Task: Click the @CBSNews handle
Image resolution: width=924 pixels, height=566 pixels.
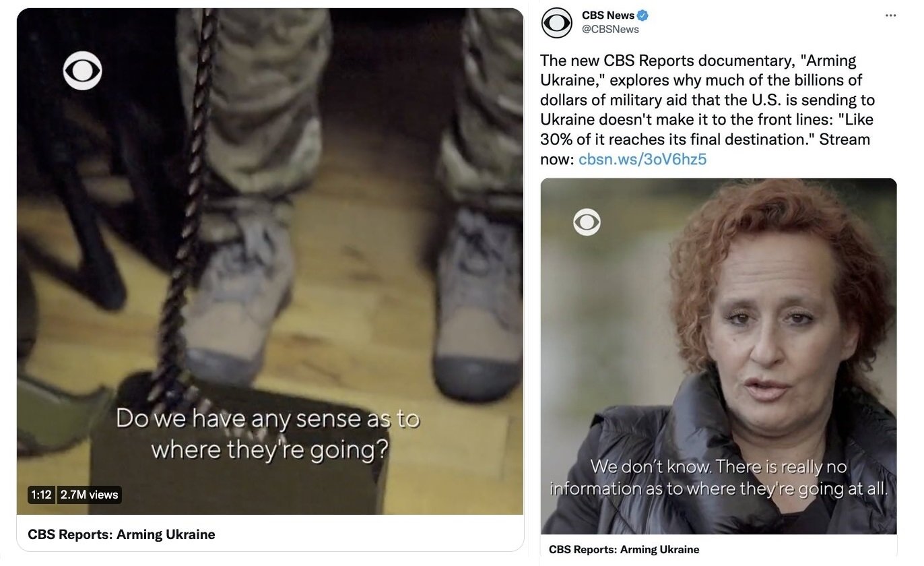Action: [x=610, y=30]
